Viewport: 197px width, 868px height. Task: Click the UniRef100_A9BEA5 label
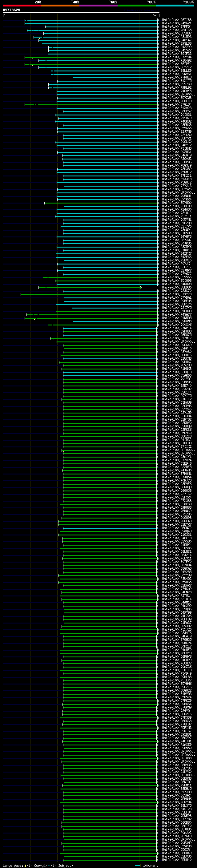(176, 301)
